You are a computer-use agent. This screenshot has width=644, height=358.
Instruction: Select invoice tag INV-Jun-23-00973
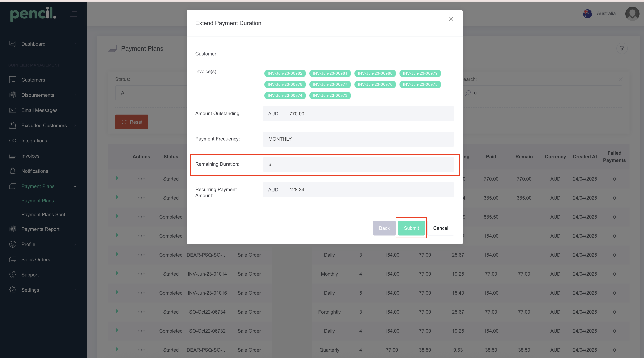330,95
